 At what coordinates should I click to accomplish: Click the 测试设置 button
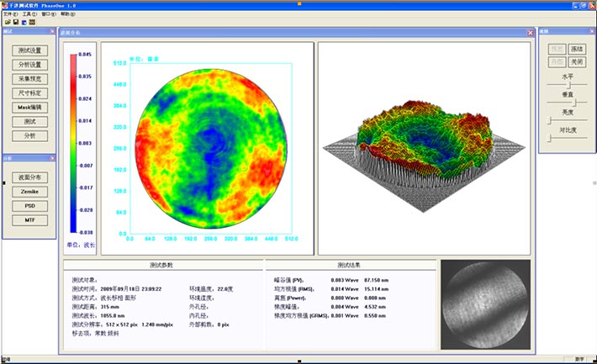pos(29,50)
